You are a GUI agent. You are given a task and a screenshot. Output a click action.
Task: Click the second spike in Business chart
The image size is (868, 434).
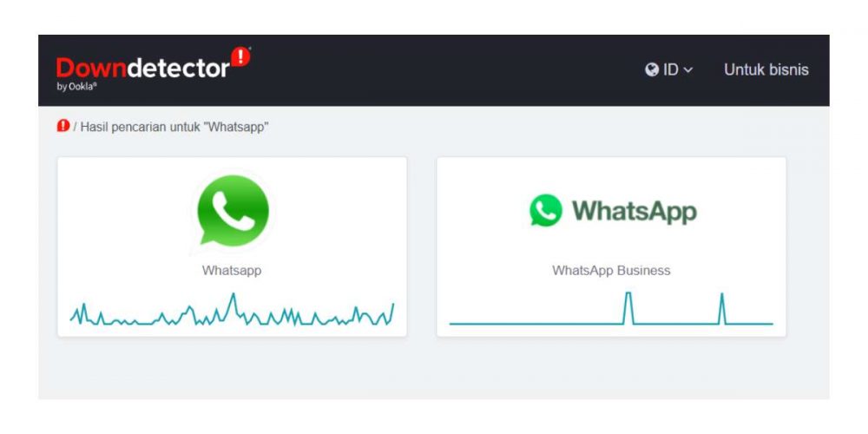(722, 308)
